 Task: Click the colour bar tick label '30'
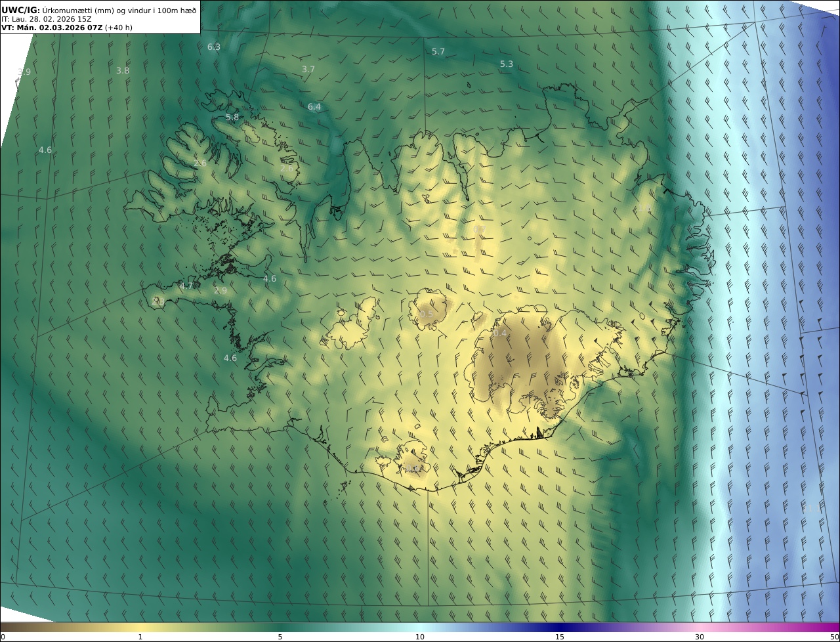coord(700,637)
